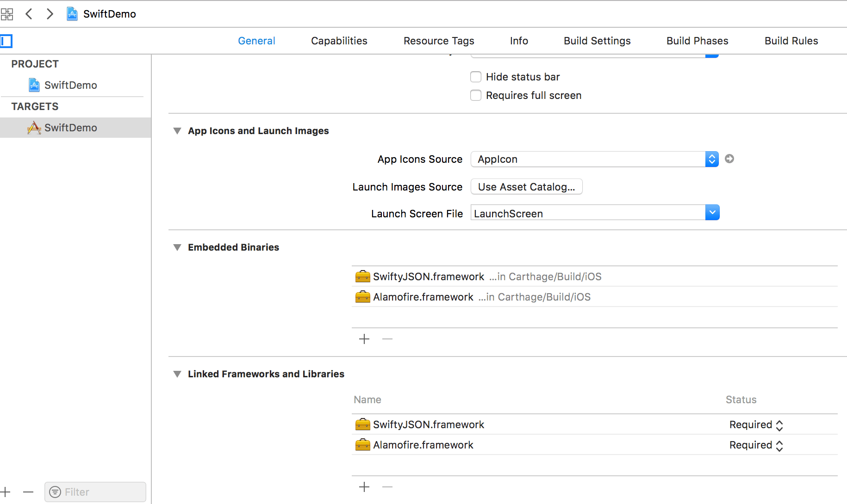Click the SwiftDemo target app icon
This screenshot has width=847, height=504.
[34, 128]
